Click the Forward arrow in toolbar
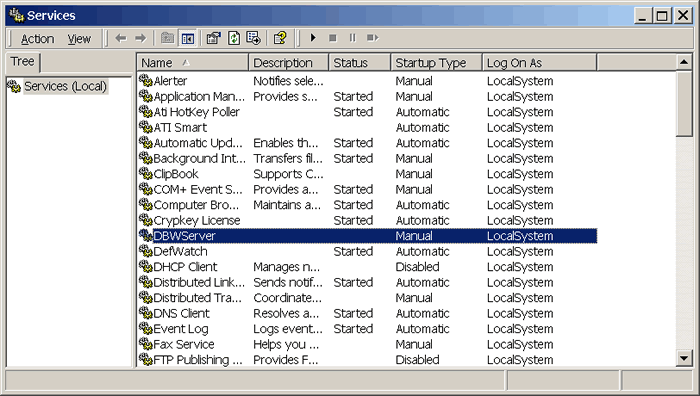Screen dimensions: 700x396 141,38
